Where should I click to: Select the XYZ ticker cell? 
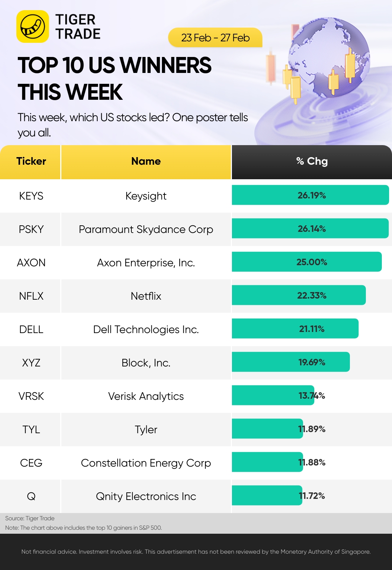(31, 363)
